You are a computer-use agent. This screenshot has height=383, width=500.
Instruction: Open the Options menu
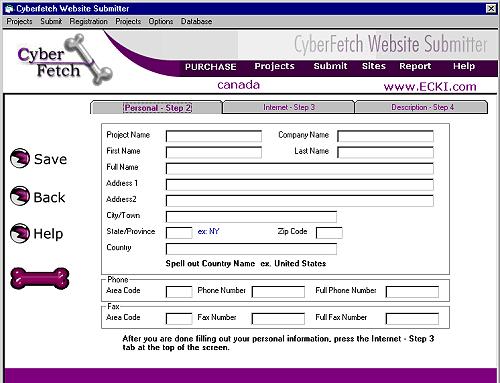(x=161, y=21)
